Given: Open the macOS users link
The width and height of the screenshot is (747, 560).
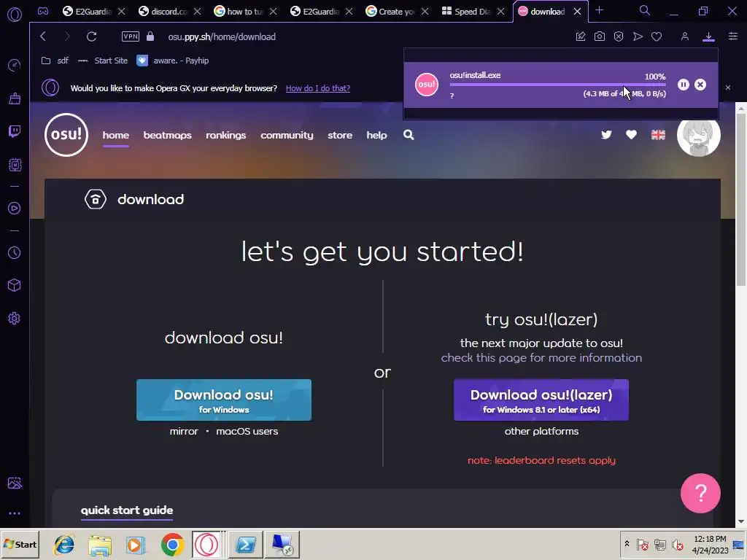Looking at the screenshot, I should coord(247,432).
